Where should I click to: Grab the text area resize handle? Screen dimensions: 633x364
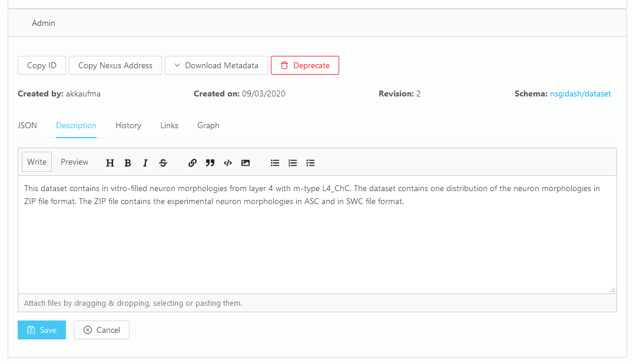tap(612, 290)
